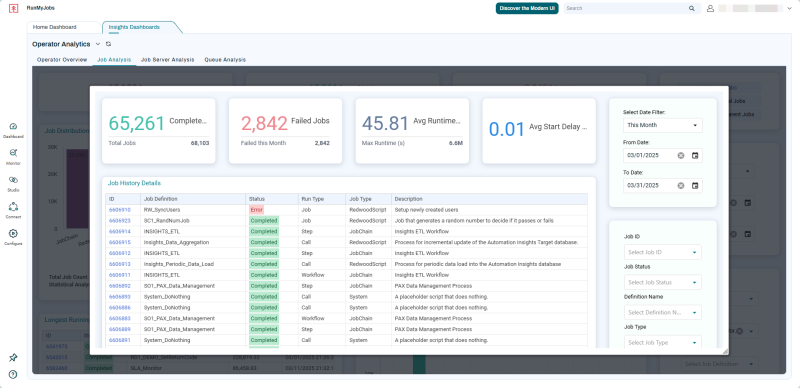Open job ID 6606886 link
800x388 pixels.
point(119,308)
